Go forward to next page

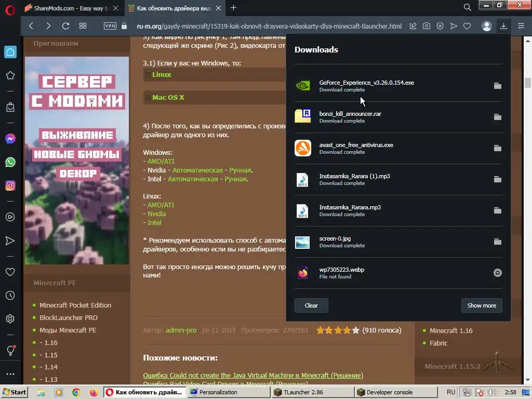(x=48, y=26)
